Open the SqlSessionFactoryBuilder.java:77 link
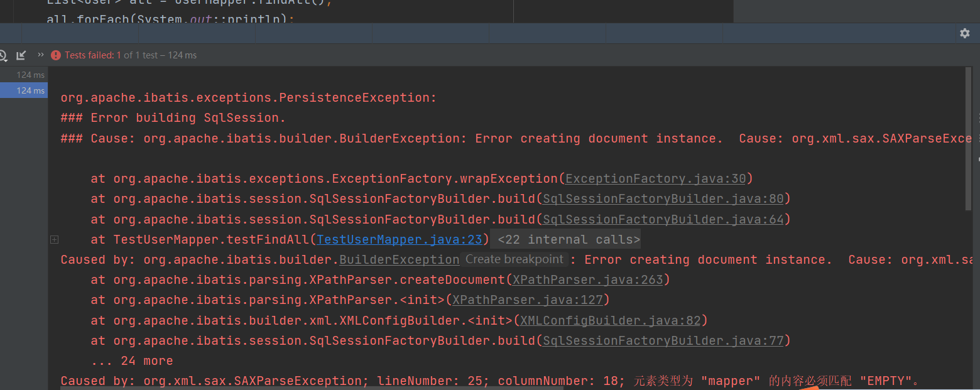This screenshot has height=390, width=980. pyautogui.click(x=663, y=340)
